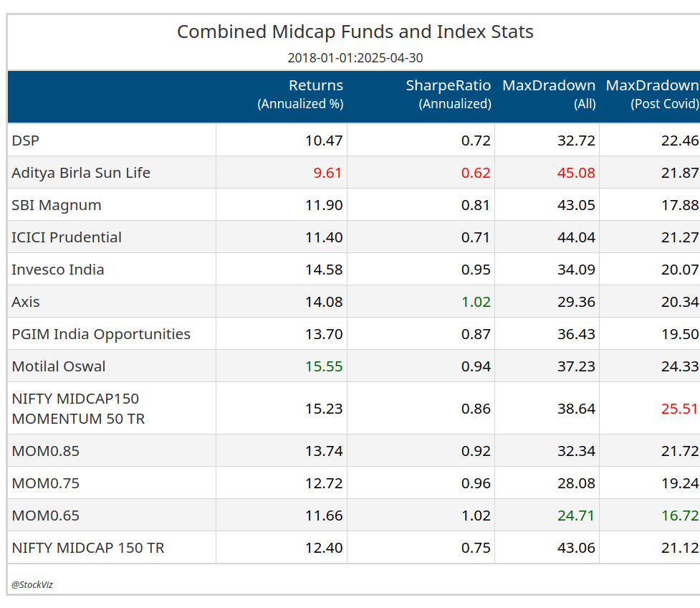Click DSP Sharpe ratio 0.72
700x608 pixels.
pyautogui.click(x=476, y=141)
